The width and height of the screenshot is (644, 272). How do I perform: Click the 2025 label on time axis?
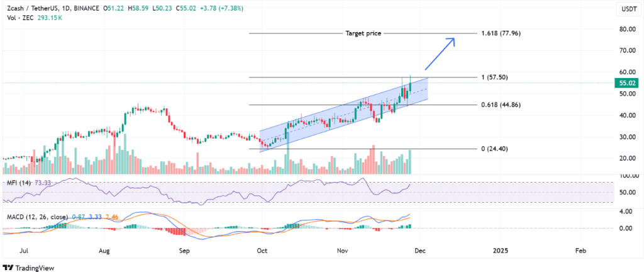pyautogui.click(x=500, y=250)
